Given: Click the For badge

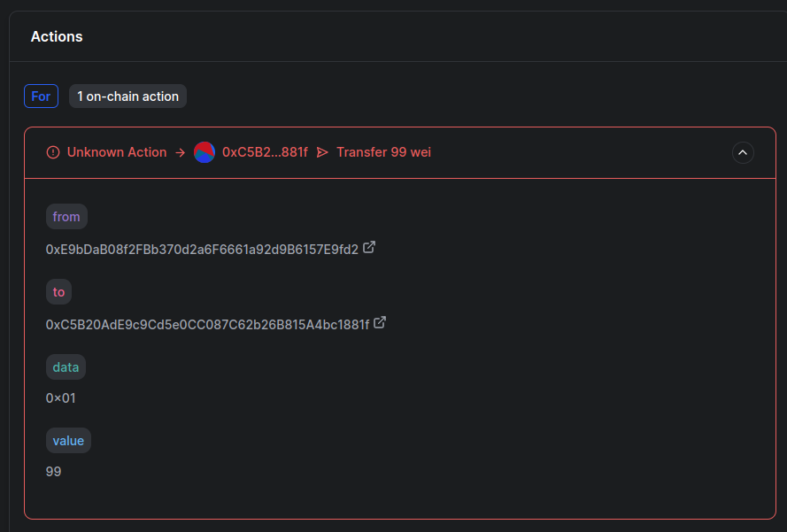Looking at the screenshot, I should 41,96.
